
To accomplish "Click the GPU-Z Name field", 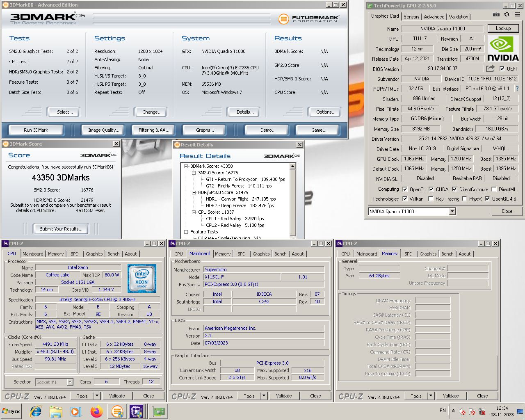I will 442,29.
